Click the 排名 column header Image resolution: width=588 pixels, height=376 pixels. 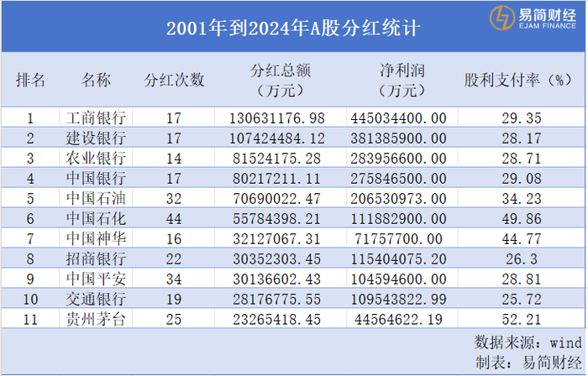pyautogui.click(x=30, y=80)
